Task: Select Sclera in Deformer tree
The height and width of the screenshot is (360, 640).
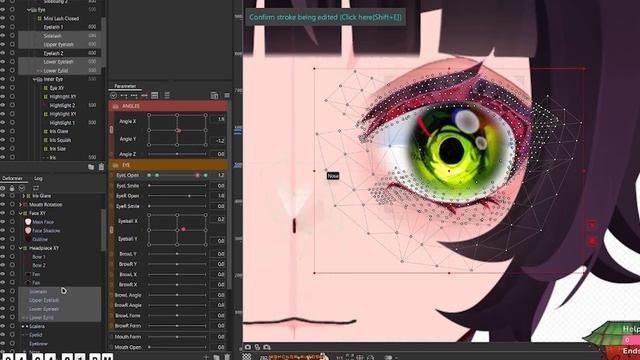Action: [37, 326]
